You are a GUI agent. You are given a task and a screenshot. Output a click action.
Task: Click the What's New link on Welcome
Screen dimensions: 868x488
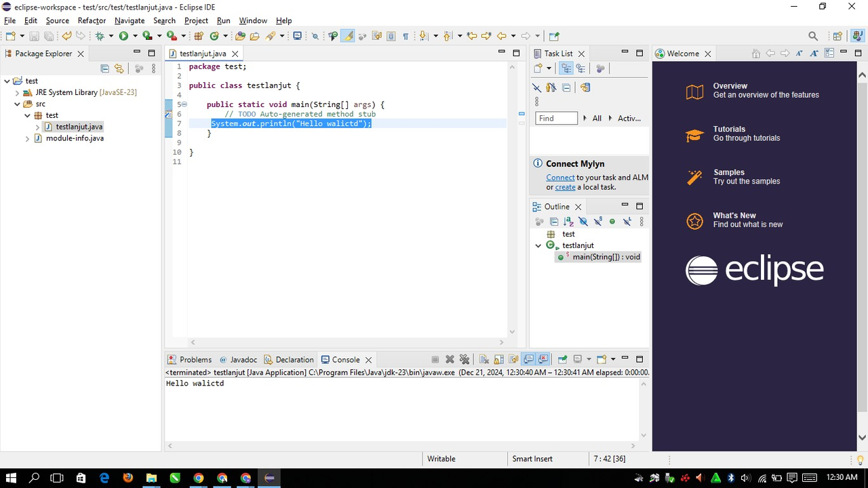[x=734, y=216]
